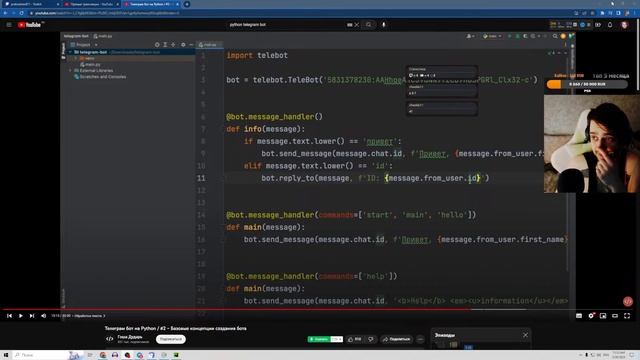Open telegram-bot breadcrumb in IDE
The height and width of the screenshot is (360, 640).
click(x=76, y=36)
